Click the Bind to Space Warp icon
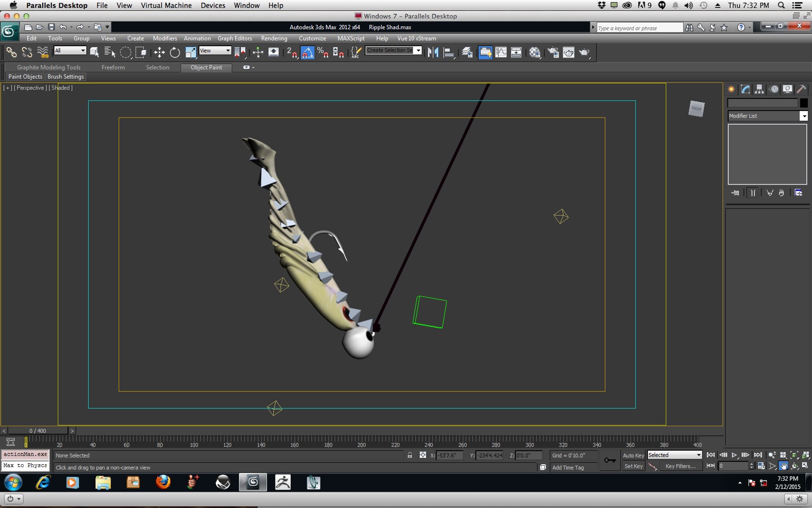Viewport: 812px width, 508px height. [43, 52]
